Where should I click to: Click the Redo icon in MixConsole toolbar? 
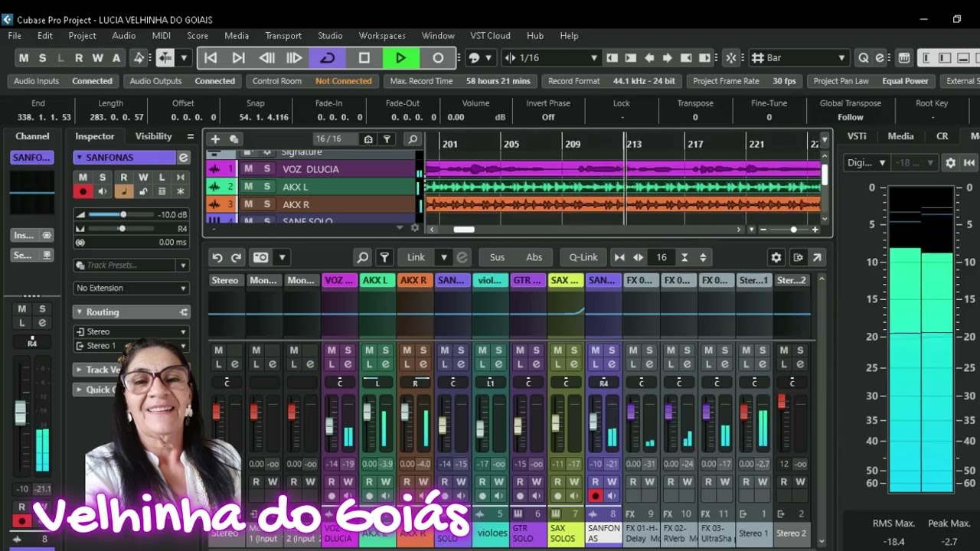(236, 258)
